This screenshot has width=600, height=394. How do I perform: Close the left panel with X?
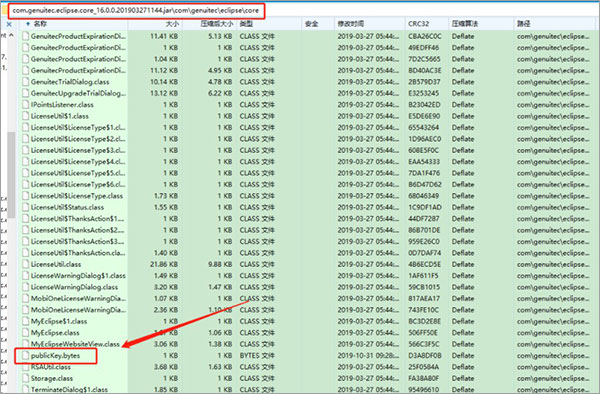9,24
